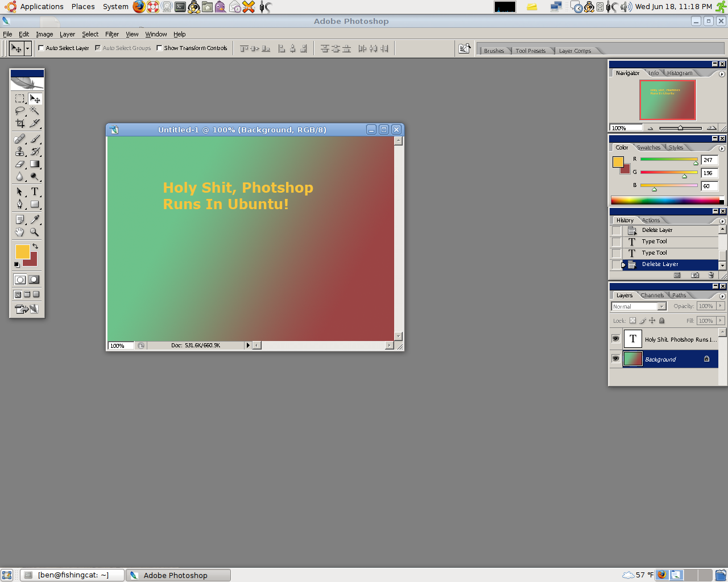This screenshot has height=582, width=728.
Task: Select the Zoom tool
Action: [x=35, y=232]
